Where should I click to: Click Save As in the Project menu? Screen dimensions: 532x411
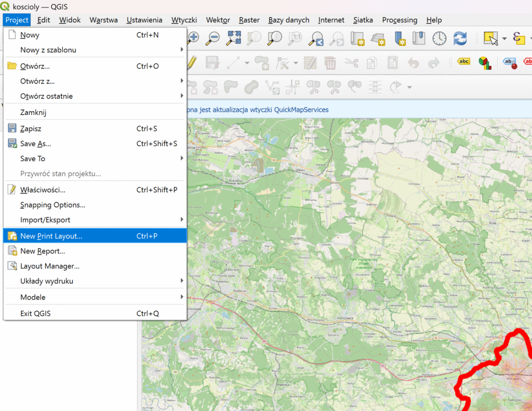coord(36,143)
